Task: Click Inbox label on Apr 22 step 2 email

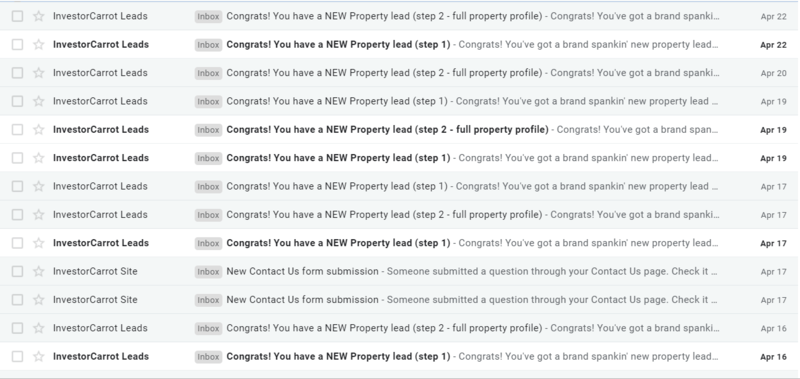Action: point(208,16)
